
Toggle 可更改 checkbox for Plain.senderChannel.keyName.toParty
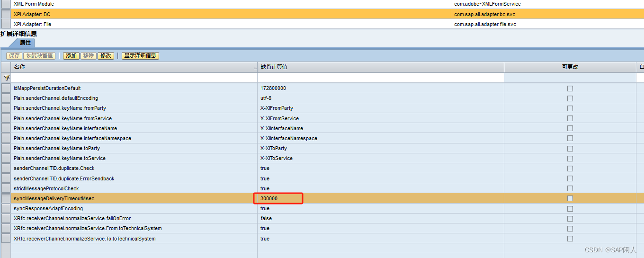[570, 148]
